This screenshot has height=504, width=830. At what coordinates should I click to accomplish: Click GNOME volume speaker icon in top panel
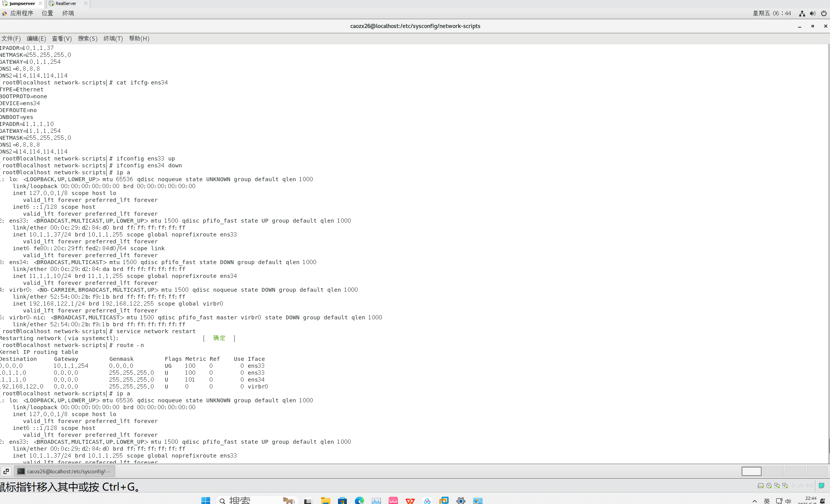[x=813, y=13]
